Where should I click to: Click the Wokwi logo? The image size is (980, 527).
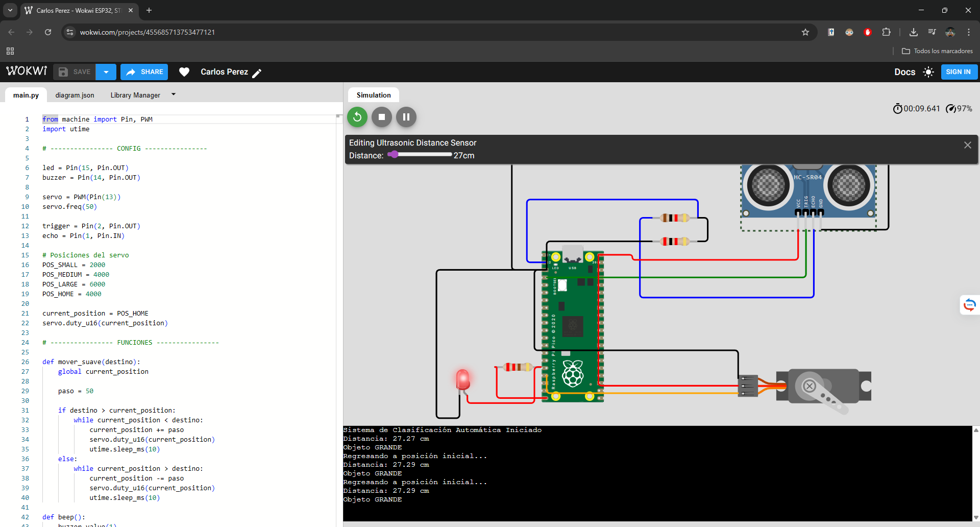26,71
